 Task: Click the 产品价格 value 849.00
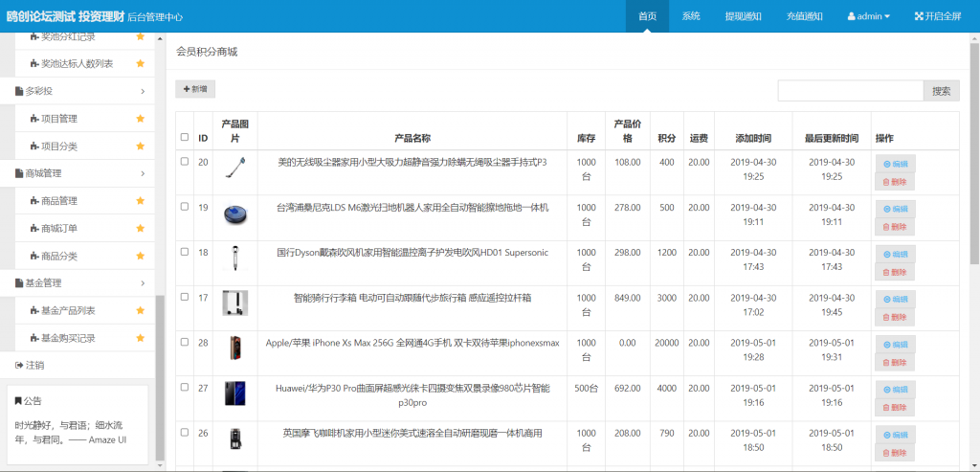point(628,298)
